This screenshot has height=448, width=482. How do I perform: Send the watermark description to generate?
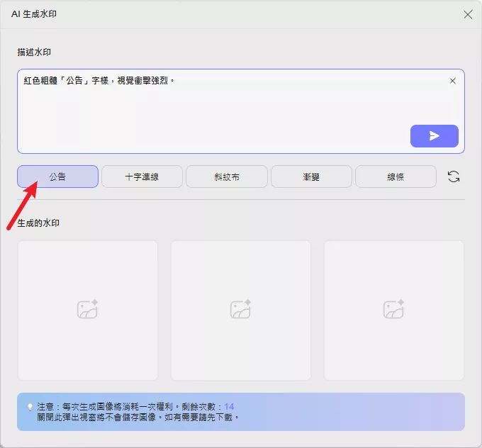435,136
